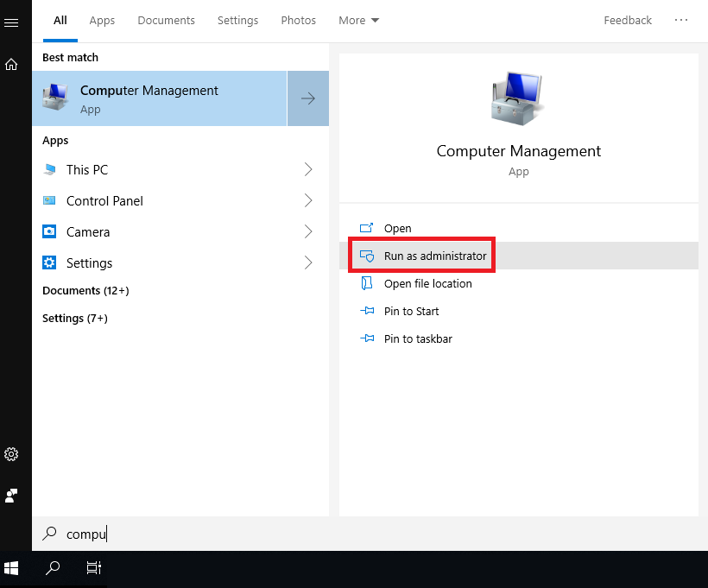
Task: Open the settings gear in left sidebar
Action: [x=11, y=454]
